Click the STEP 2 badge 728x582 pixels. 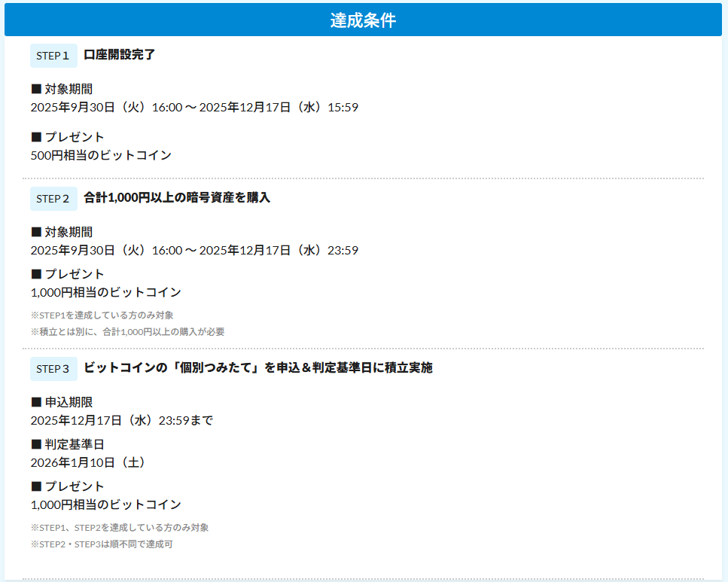click(53, 199)
